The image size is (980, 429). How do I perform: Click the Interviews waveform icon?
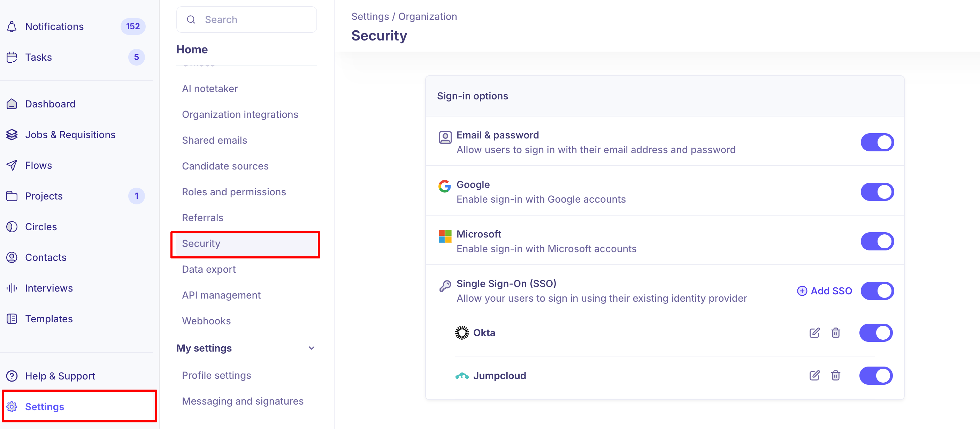click(12, 288)
